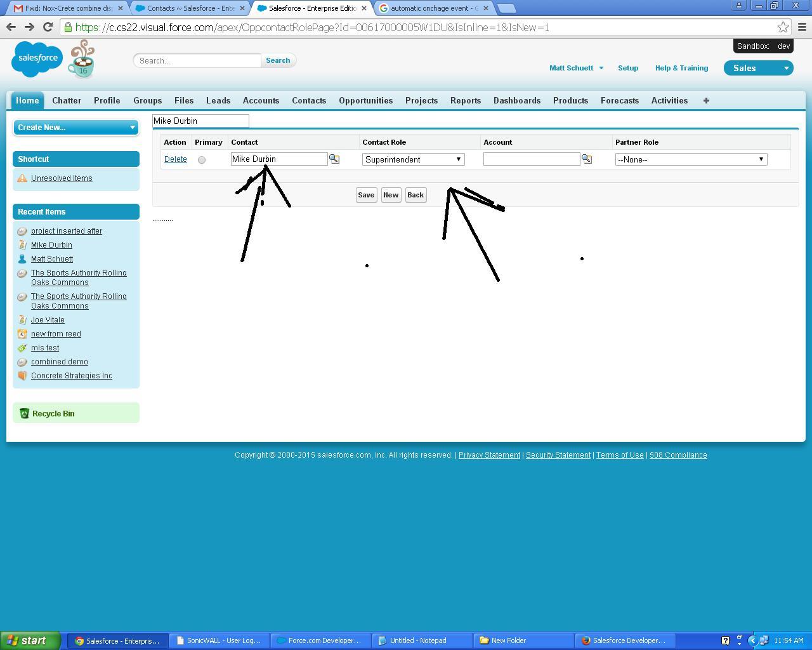The width and height of the screenshot is (812, 650).
Task: Switch to the Home tab
Action: (27, 100)
